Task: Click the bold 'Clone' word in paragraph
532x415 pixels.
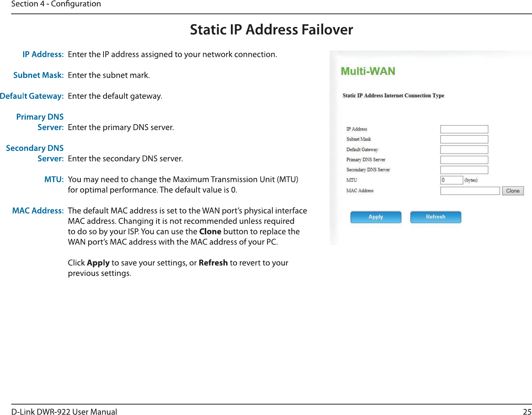Action: pyautogui.click(x=210, y=232)
